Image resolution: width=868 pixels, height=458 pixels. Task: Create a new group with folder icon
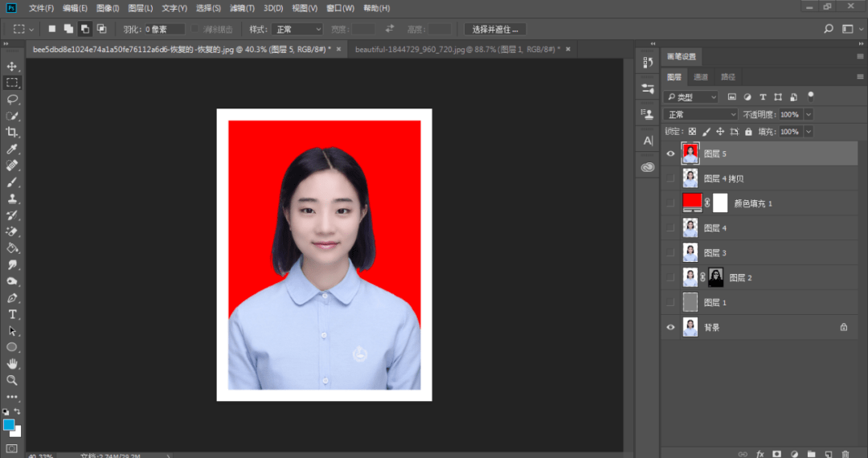tap(811, 454)
